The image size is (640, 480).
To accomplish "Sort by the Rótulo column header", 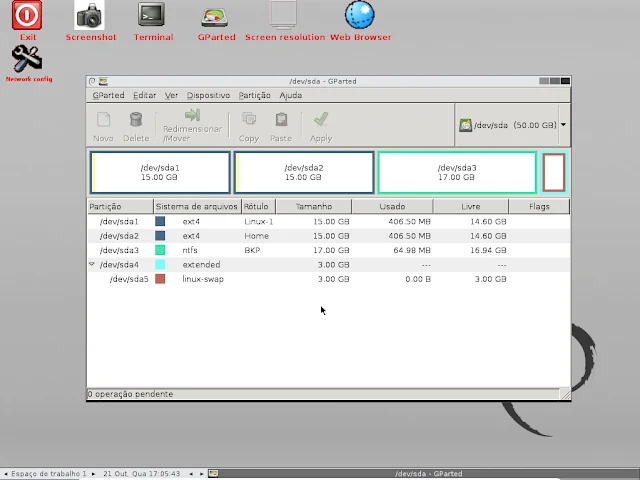I will pyautogui.click(x=259, y=207).
